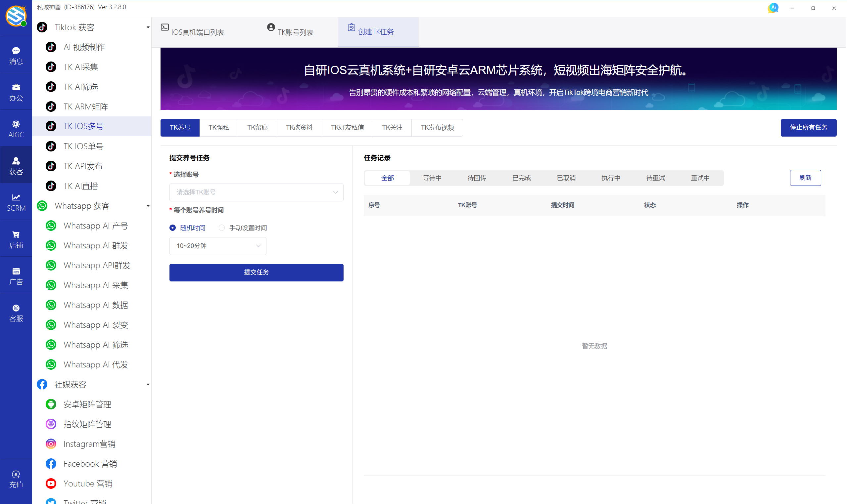The height and width of the screenshot is (504, 847).
Task: Open the 请选择TK账号 dropdown
Action: [256, 192]
